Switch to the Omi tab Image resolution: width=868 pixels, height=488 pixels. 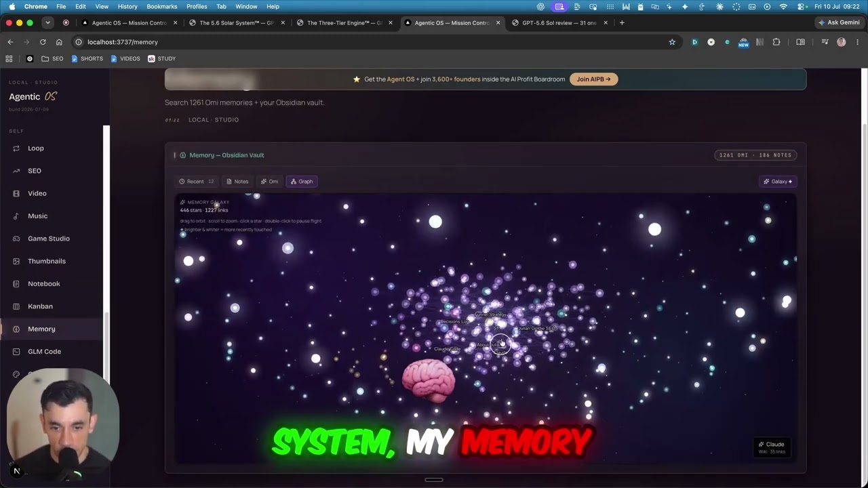pos(269,181)
